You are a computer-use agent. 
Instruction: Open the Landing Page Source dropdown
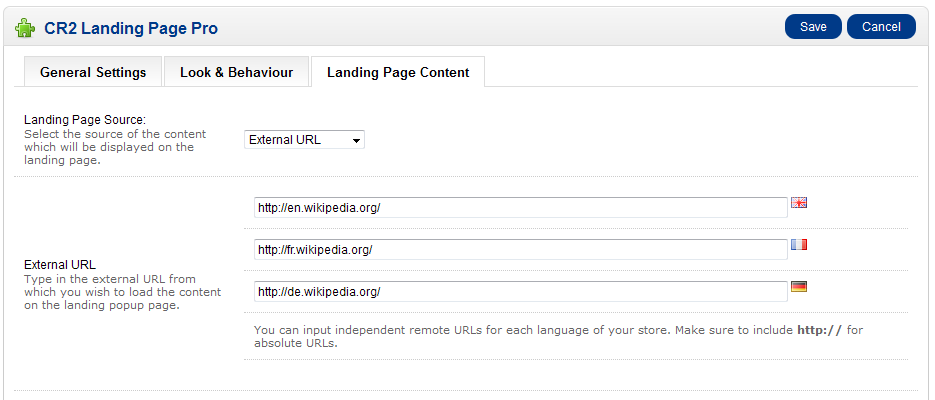tap(304, 140)
